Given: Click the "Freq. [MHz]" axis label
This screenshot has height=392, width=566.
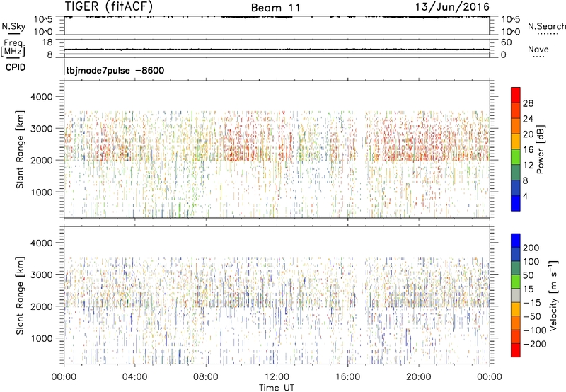Looking at the screenshot, I should (13, 47).
